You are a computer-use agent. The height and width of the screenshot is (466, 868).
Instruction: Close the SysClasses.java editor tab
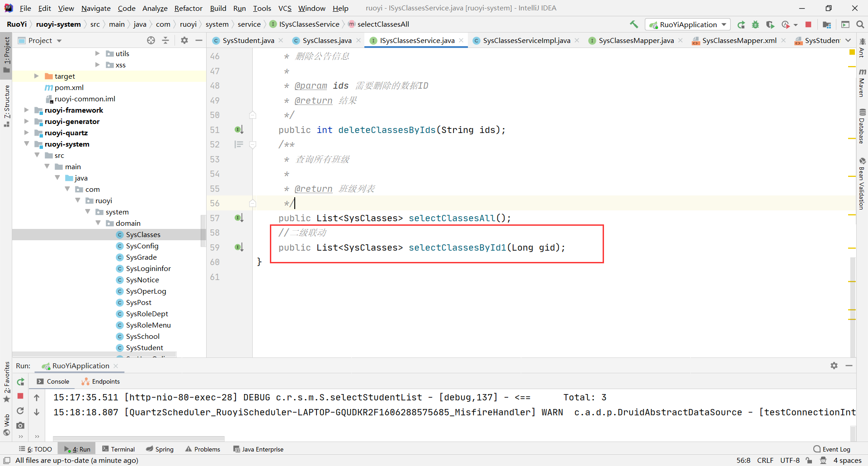pos(359,40)
